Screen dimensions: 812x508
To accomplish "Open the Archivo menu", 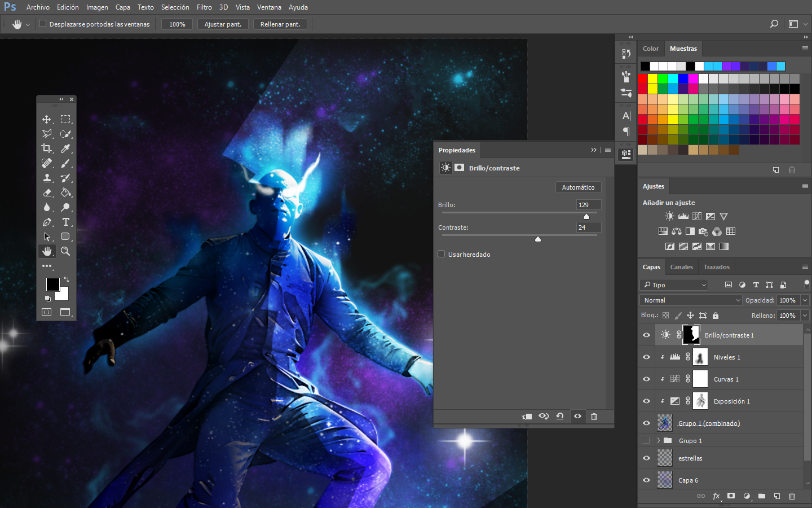I will click(x=38, y=7).
